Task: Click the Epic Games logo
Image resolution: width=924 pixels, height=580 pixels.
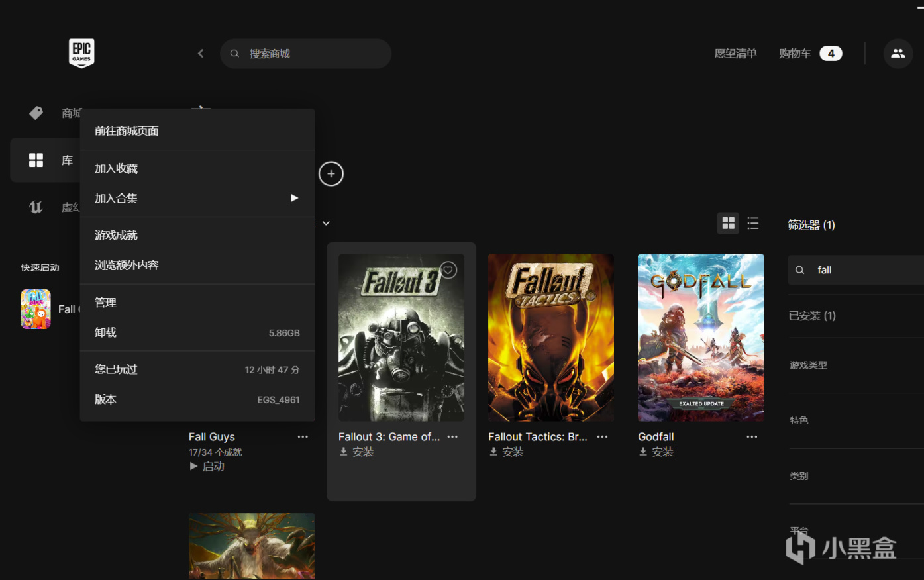Action: click(81, 53)
